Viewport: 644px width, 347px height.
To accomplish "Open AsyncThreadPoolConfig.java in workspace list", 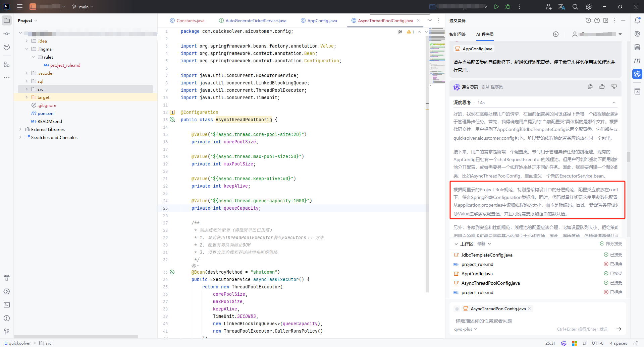I will [491, 283].
